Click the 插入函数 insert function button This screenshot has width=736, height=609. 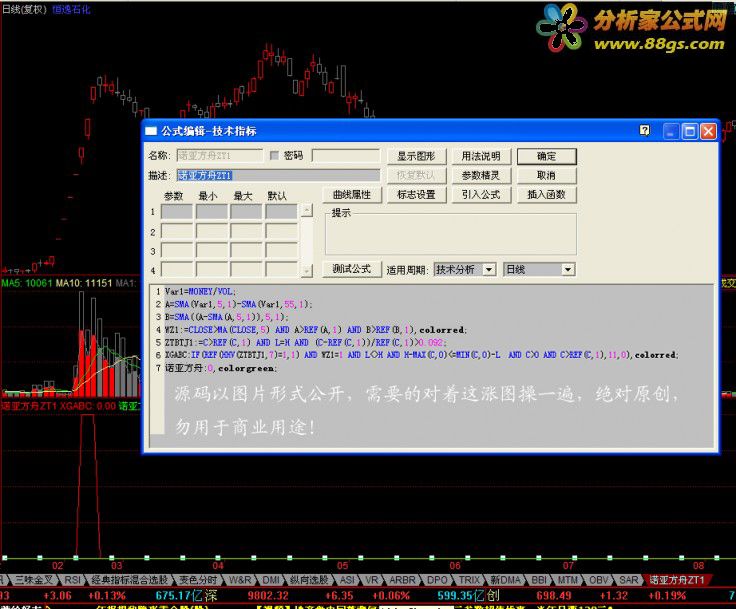[x=546, y=194]
